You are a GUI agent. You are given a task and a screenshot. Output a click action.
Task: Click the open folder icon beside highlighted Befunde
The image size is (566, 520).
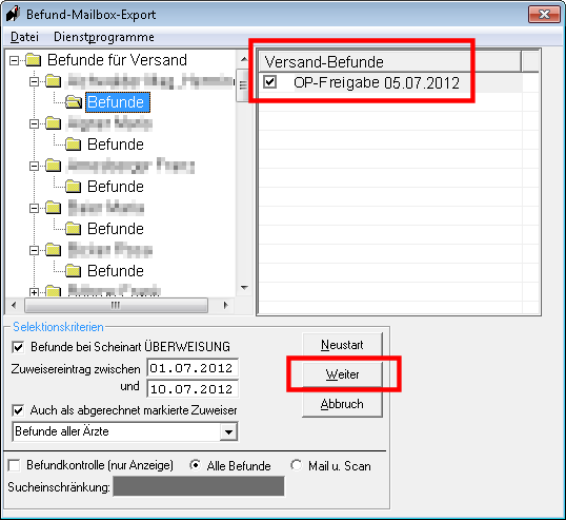coord(74,102)
